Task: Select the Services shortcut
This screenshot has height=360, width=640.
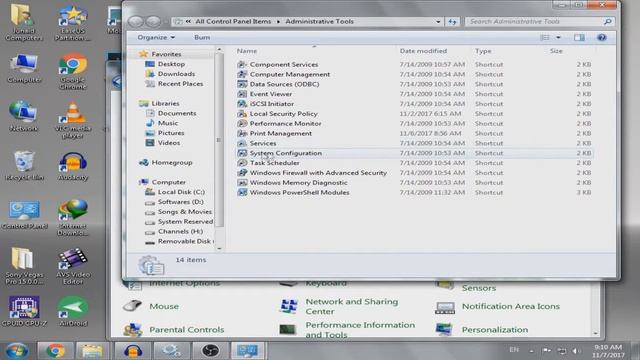Action: [263, 143]
